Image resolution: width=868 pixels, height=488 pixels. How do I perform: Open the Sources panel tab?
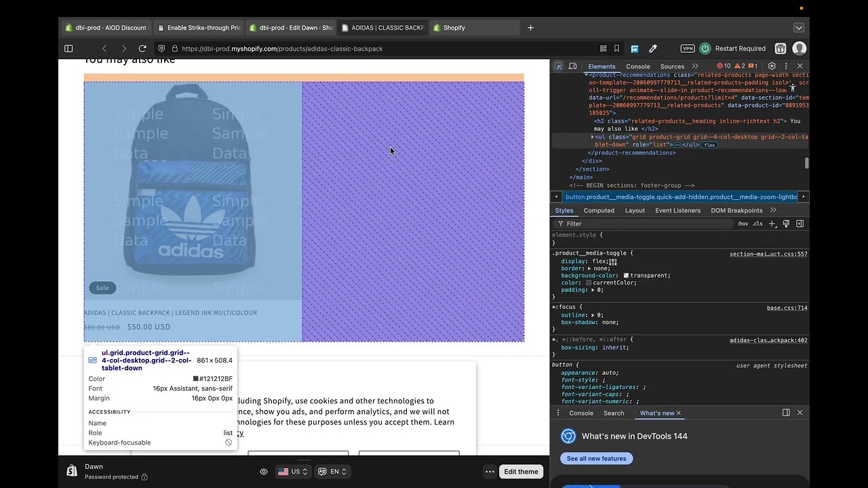672,66
